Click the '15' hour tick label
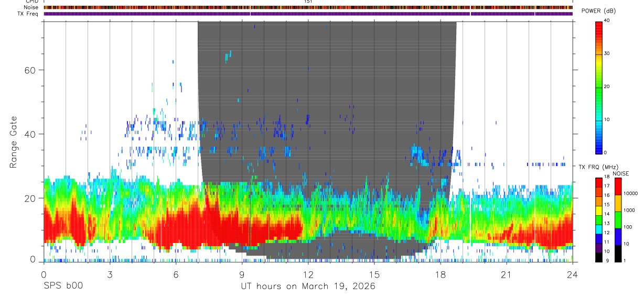 coord(374,274)
